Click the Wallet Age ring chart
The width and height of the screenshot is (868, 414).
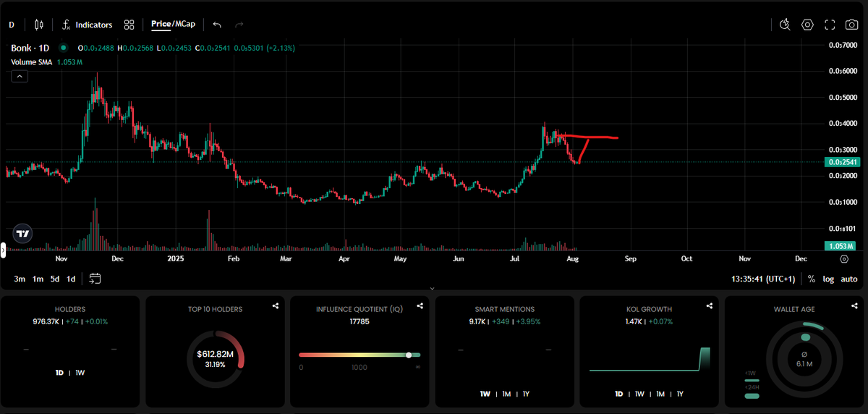point(804,359)
